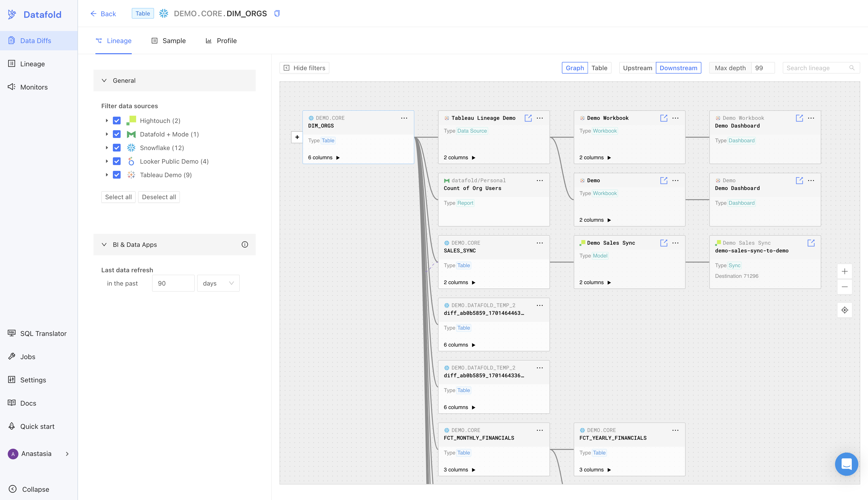Expand the Looker Public Demo tree item
868x500 pixels.
[x=107, y=161]
